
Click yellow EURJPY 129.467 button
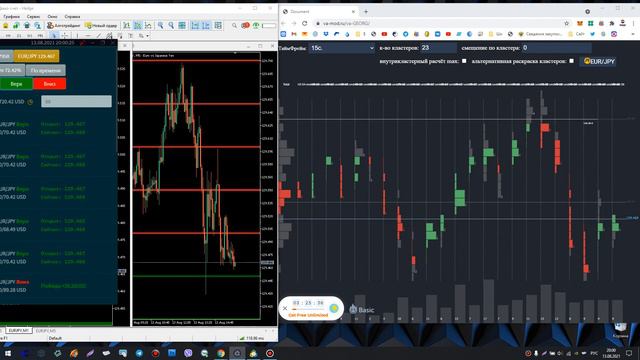[x=36, y=56]
